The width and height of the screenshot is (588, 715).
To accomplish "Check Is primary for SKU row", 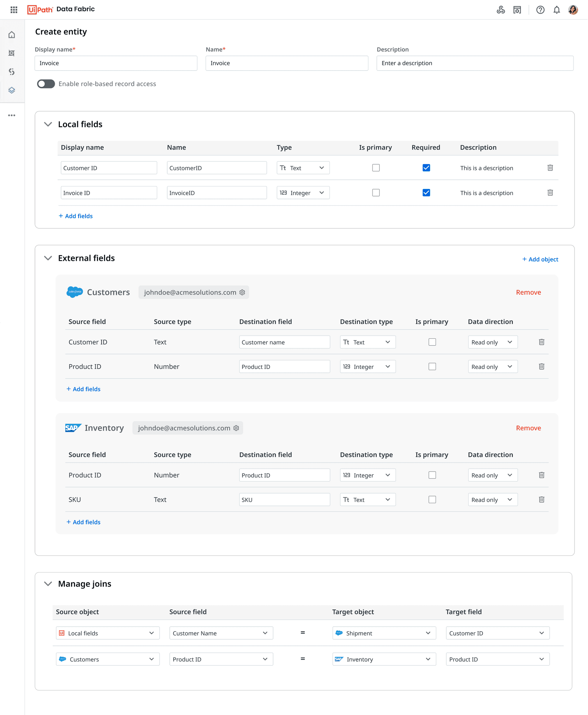I will tap(432, 500).
